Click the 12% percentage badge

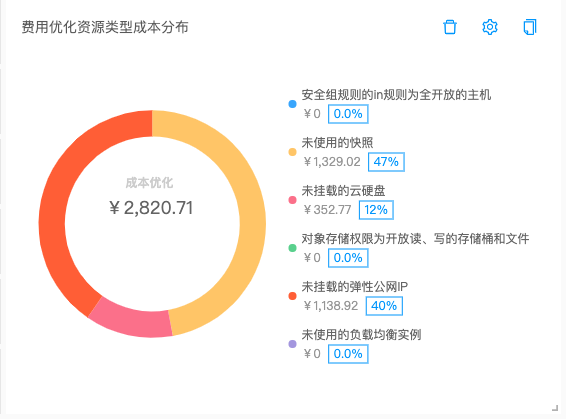coord(376,210)
